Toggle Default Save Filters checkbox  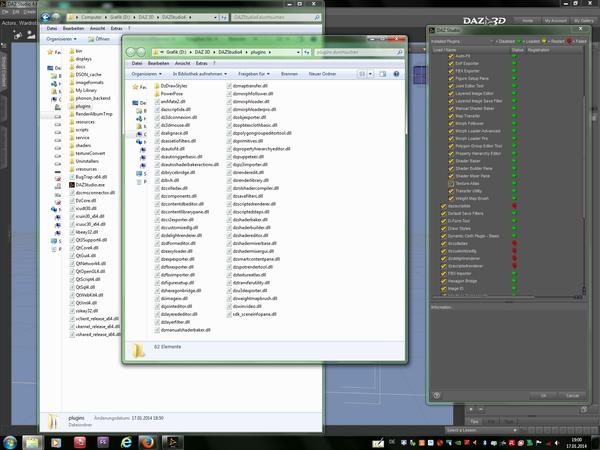(443, 214)
